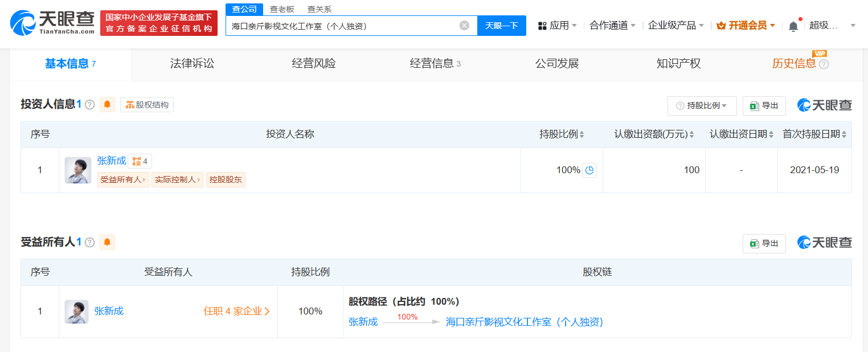The height and width of the screenshot is (352, 868).
Task: Click help icon next to 历史信息 tab
Action: (x=824, y=64)
